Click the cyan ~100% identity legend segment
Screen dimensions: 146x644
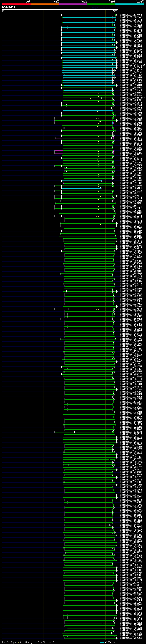point(130,4)
